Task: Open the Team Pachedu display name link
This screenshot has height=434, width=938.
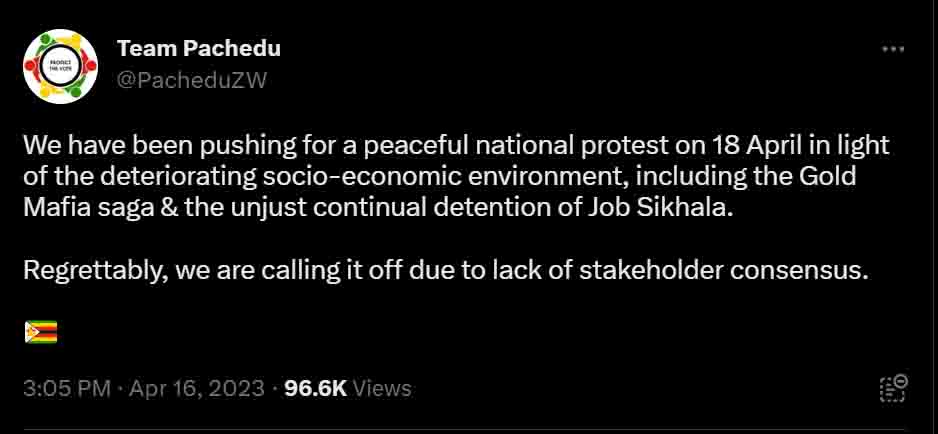Action: pos(199,48)
